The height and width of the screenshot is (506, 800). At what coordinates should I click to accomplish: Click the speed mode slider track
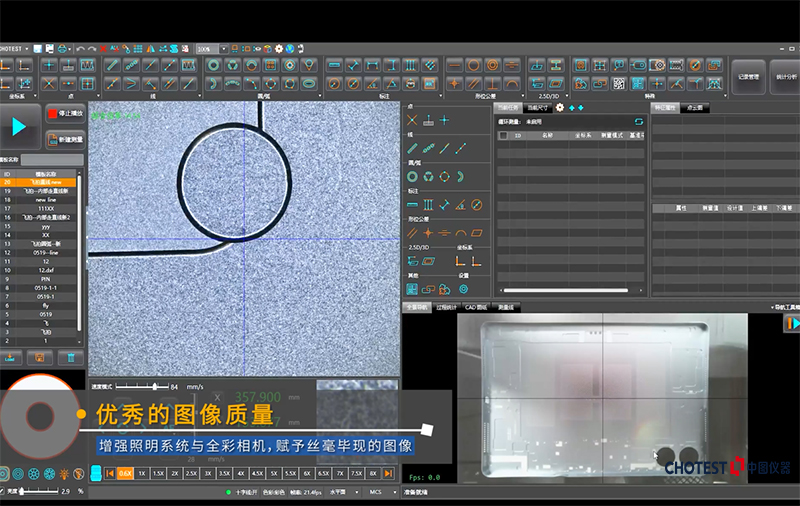(142, 387)
